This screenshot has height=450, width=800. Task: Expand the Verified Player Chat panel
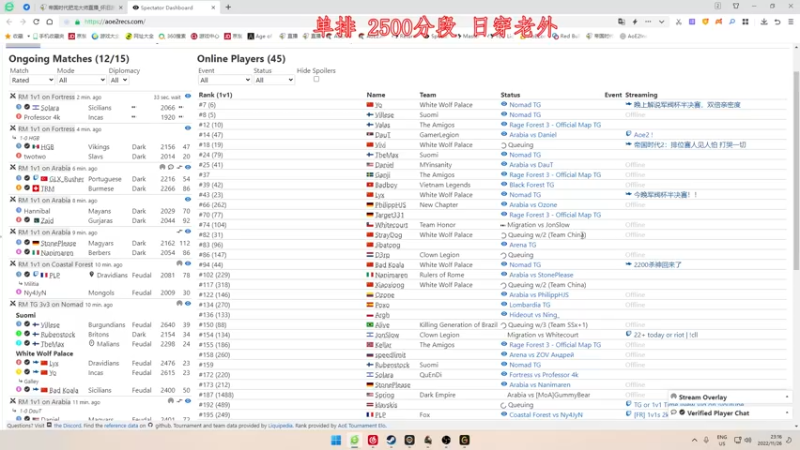(x=730, y=413)
